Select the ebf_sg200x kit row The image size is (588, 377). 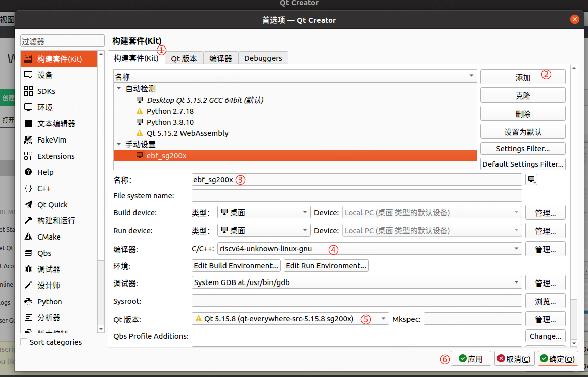295,156
